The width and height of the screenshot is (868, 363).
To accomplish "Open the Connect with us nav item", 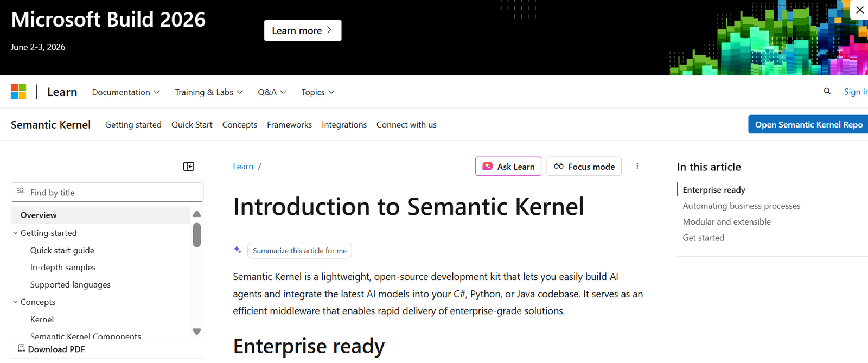I will point(406,125).
